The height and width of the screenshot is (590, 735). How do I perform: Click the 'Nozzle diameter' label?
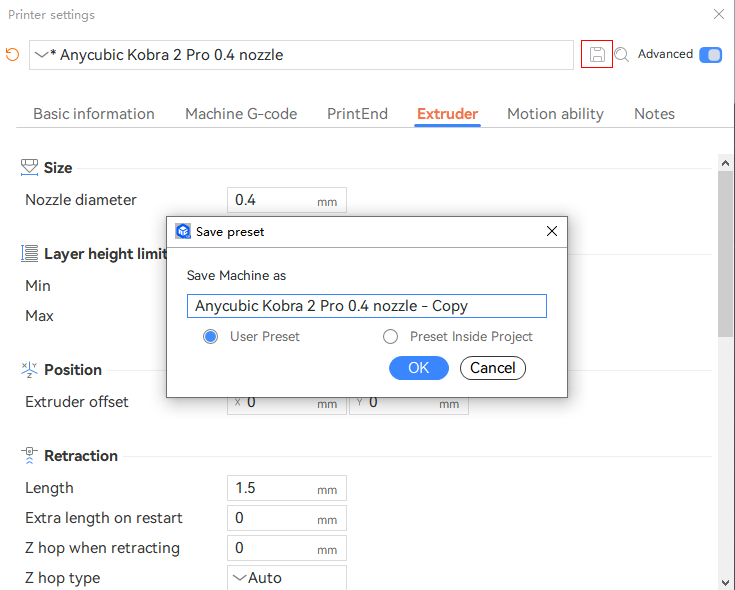[81, 200]
